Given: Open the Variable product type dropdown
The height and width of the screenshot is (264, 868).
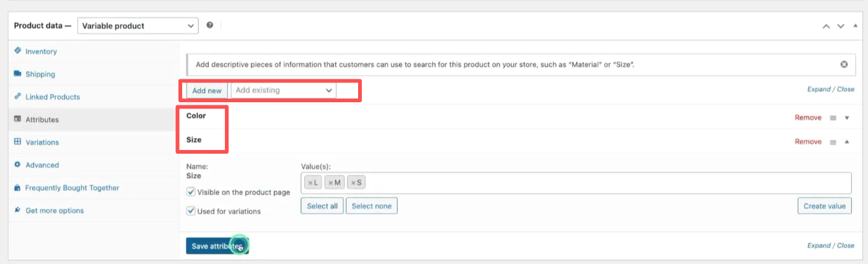Looking at the screenshot, I should point(138,26).
